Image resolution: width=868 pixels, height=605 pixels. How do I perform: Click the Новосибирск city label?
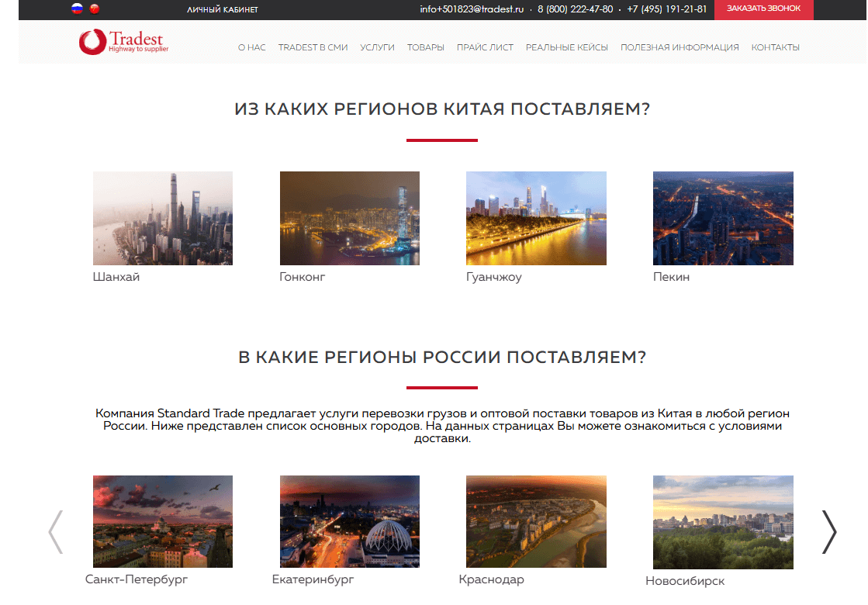(685, 581)
